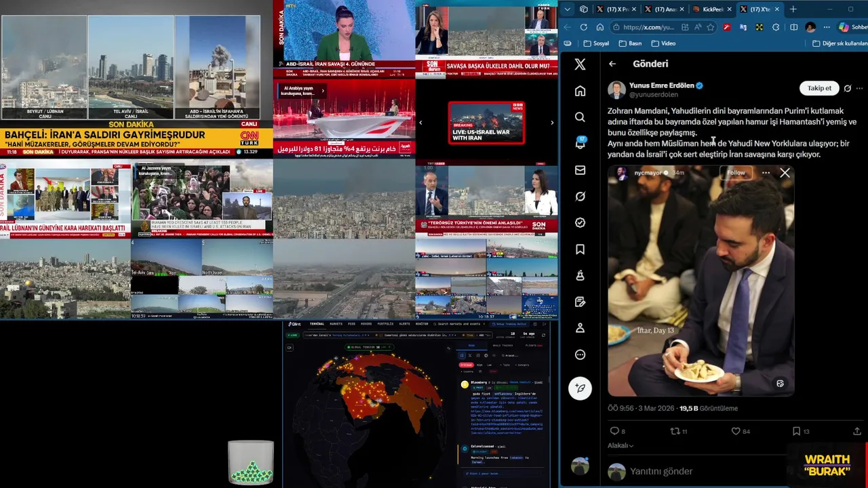Add page to favorites with star icon
868x488 pixels.
pos(711,27)
